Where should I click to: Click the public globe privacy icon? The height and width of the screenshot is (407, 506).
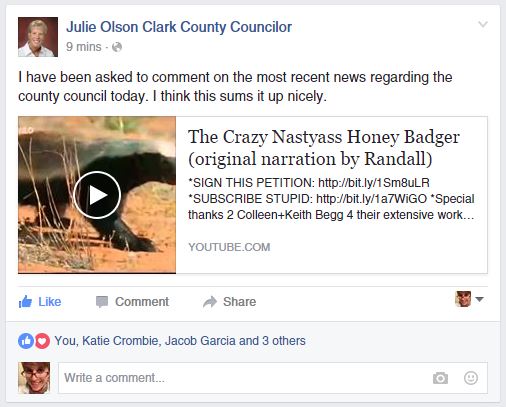pyautogui.click(x=117, y=47)
